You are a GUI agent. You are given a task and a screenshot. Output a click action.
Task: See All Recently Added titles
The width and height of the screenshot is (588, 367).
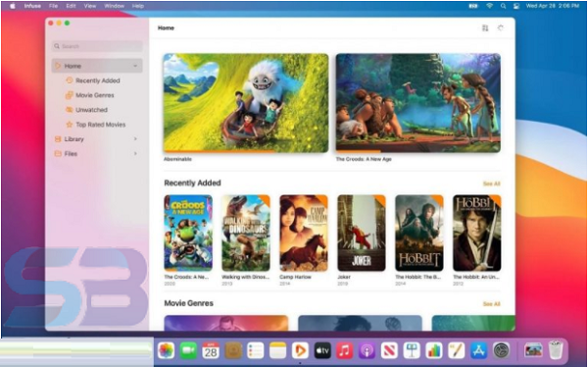click(491, 183)
